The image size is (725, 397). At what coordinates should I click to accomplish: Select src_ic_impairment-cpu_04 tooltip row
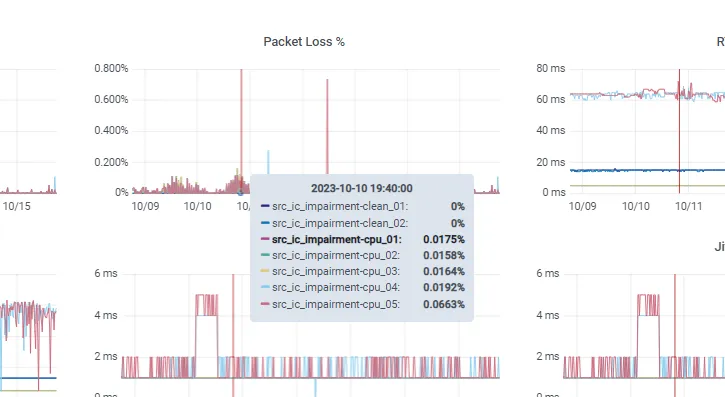[362, 287]
